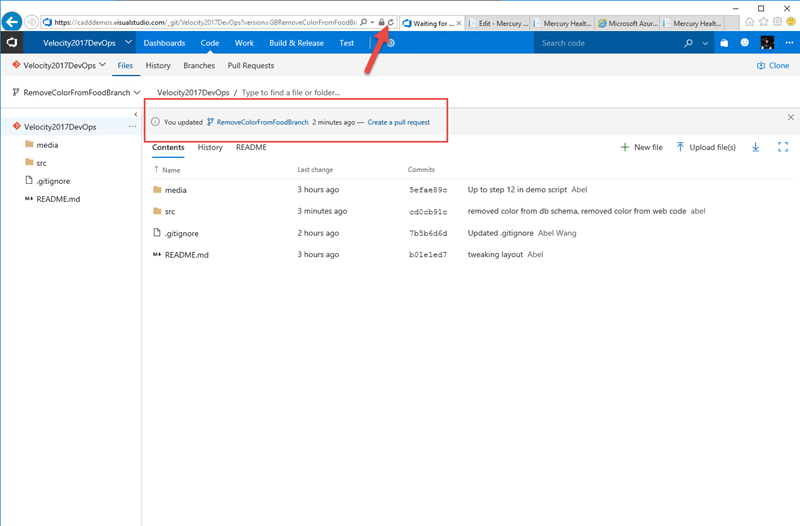
Task: Switch to History tab beside Contents
Action: pos(210,147)
